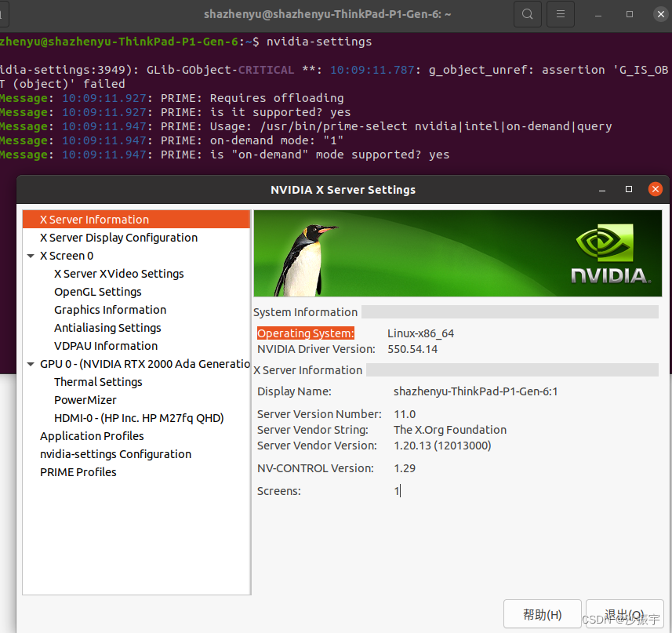This screenshot has height=633, width=672.
Task: Collapse the X Screen 0 tree node
Action: coord(31,256)
